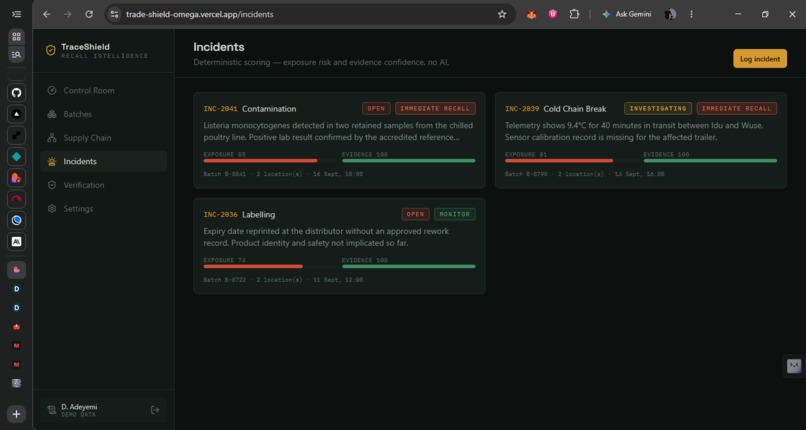Open the GitHub pinned tab

pyautogui.click(x=16, y=93)
